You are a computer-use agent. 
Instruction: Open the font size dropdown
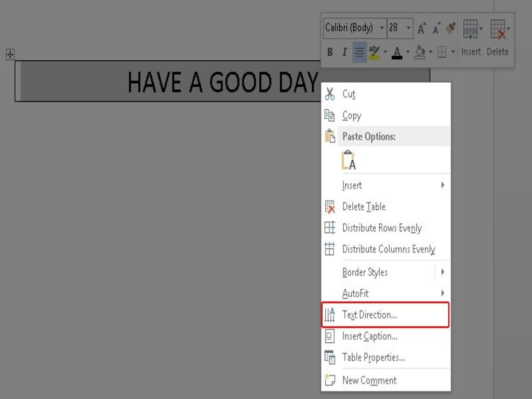tap(408, 28)
